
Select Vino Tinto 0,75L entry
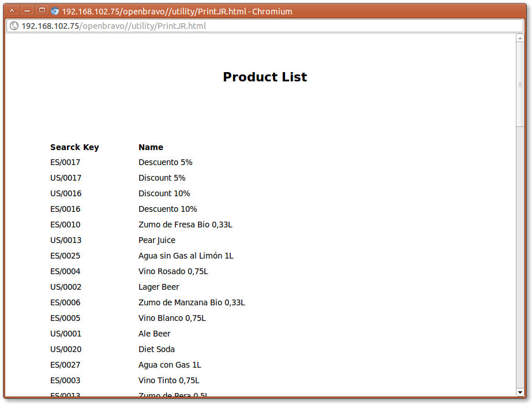coord(168,381)
